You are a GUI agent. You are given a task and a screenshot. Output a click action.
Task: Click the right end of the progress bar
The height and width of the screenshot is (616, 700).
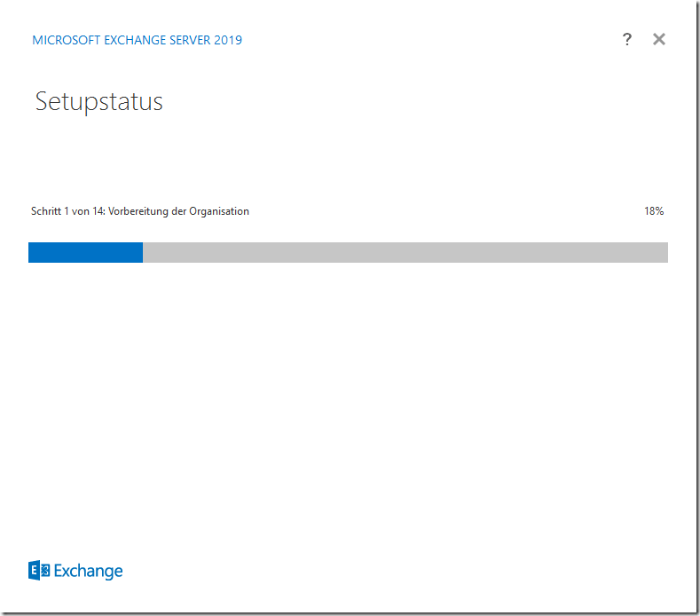665,253
